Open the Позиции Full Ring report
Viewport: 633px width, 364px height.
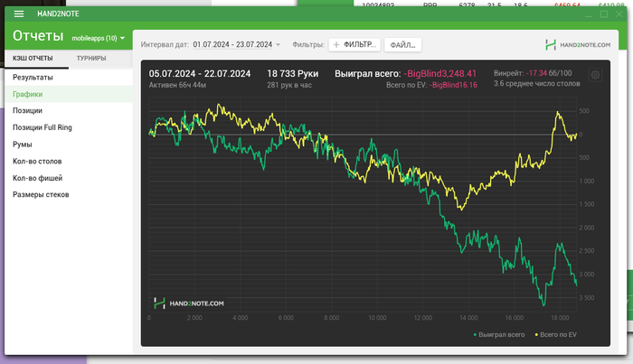[69, 127]
